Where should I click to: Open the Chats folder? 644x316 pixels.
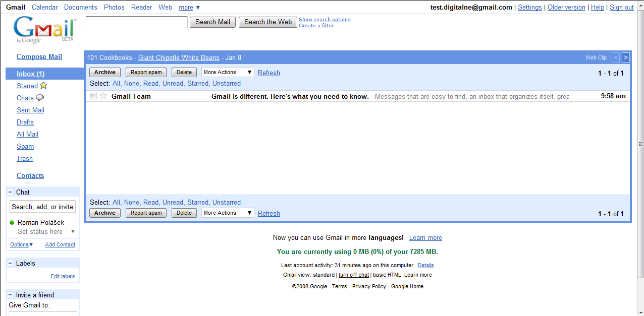[x=25, y=98]
